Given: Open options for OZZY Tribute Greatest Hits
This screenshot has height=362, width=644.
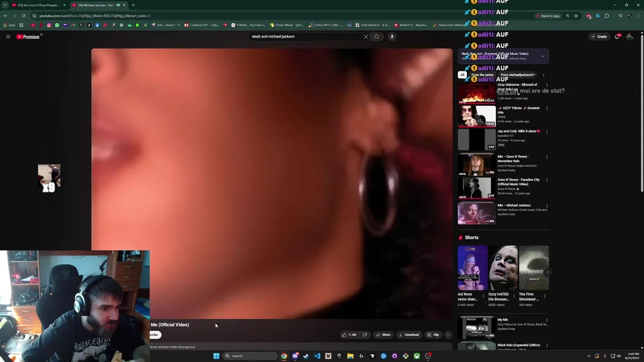Looking at the screenshot, I should click(547, 109).
